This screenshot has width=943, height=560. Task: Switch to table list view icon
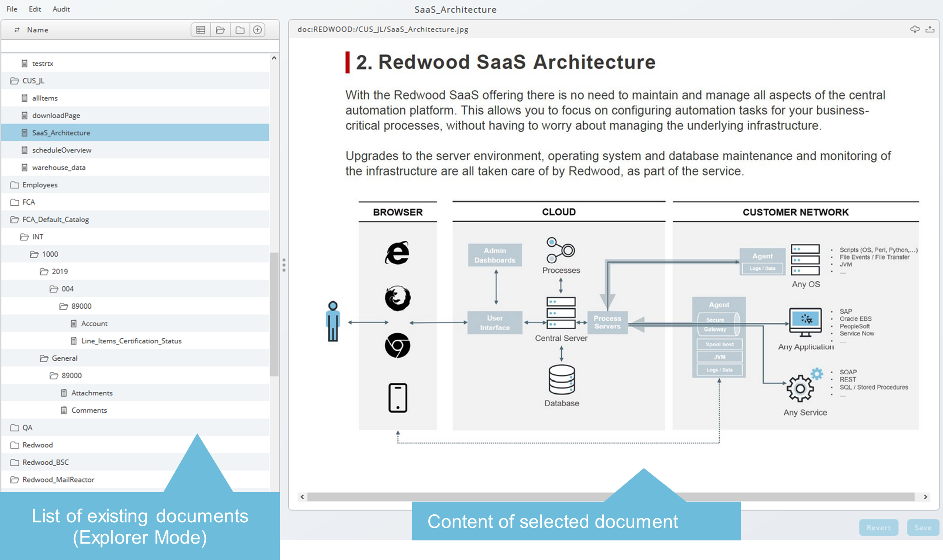pos(201,30)
